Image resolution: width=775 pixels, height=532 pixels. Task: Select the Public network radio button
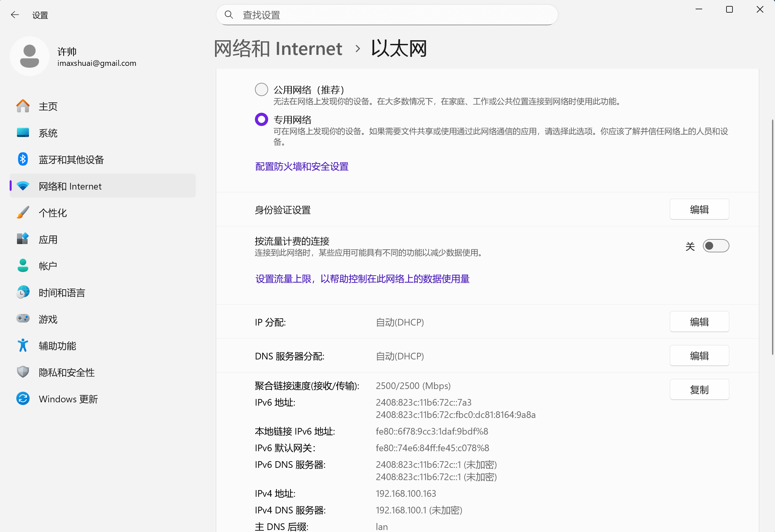pyautogui.click(x=261, y=89)
